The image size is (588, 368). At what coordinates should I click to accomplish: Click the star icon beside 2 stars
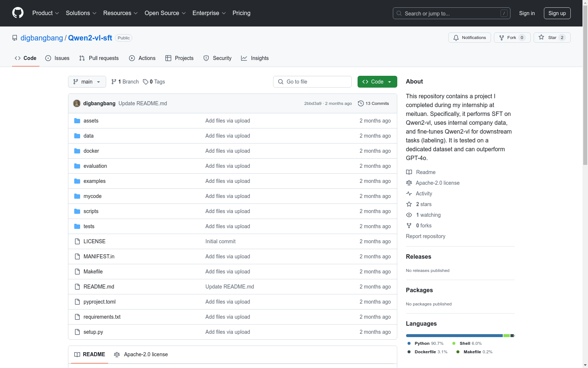tap(409, 204)
